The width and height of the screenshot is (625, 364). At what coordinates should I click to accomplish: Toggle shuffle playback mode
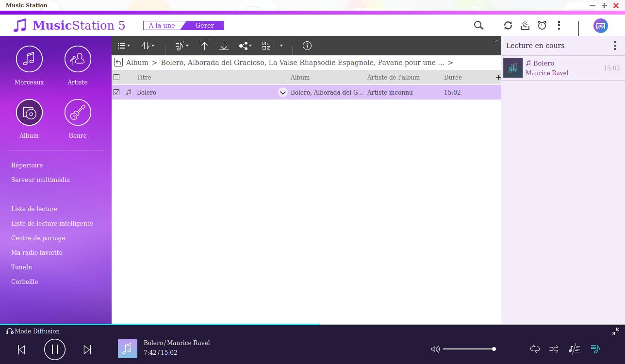[554, 349]
